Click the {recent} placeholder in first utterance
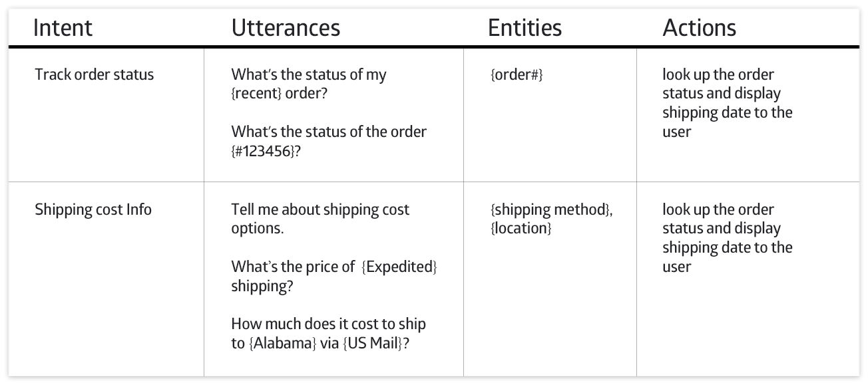Image resolution: width=868 pixels, height=385 pixels. tap(257, 93)
